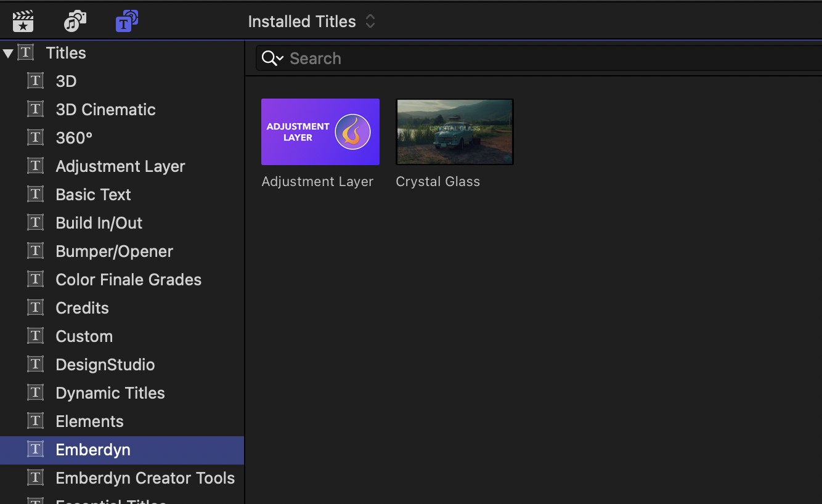Toggle the Titles and Generators sidebar
Image resolution: width=822 pixels, height=504 pixels.
pos(126,22)
